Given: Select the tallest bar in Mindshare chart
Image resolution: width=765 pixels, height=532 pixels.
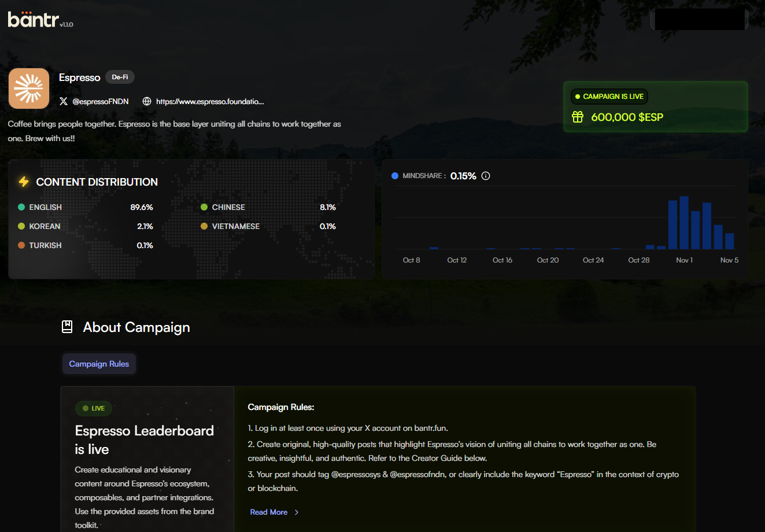Looking at the screenshot, I should (x=684, y=223).
